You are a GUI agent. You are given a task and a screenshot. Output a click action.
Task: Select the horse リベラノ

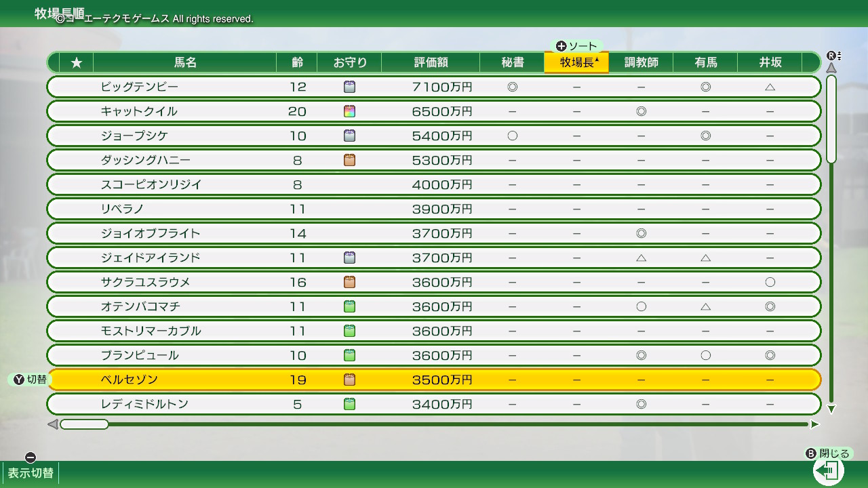click(434, 209)
